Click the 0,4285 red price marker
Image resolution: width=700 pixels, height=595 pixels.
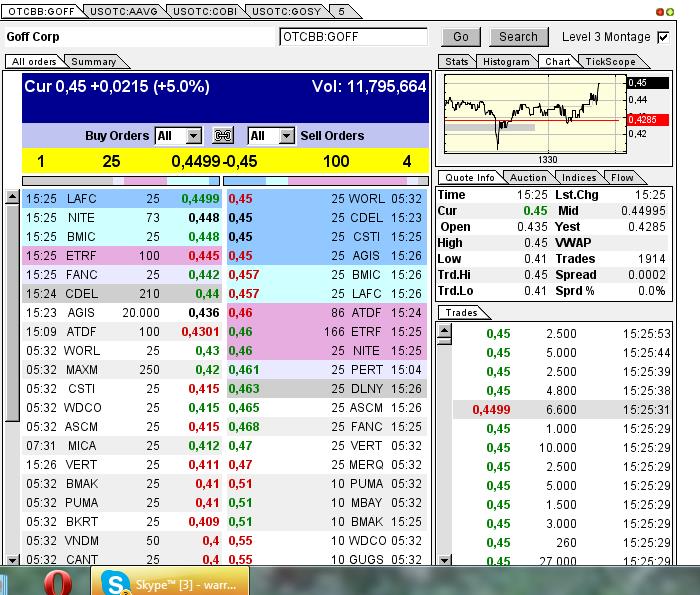click(x=648, y=120)
